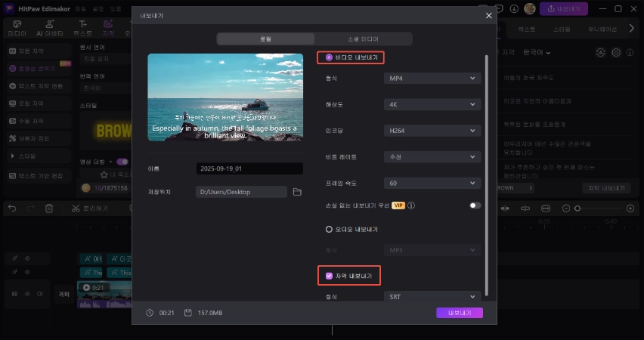Open the H264 encoding dropdown
The width and height of the screenshot is (644, 340).
(x=432, y=130)
